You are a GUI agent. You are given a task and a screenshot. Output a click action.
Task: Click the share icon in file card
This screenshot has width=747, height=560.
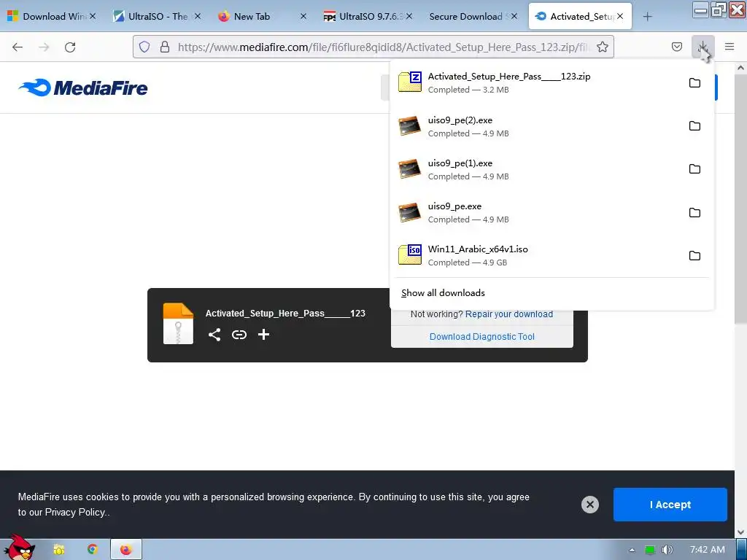[214, 335]
